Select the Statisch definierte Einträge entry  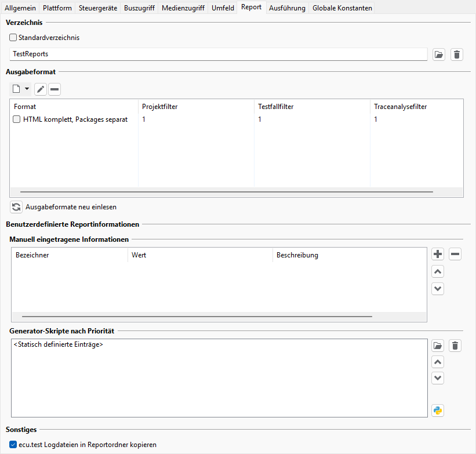tap(59, 344)
